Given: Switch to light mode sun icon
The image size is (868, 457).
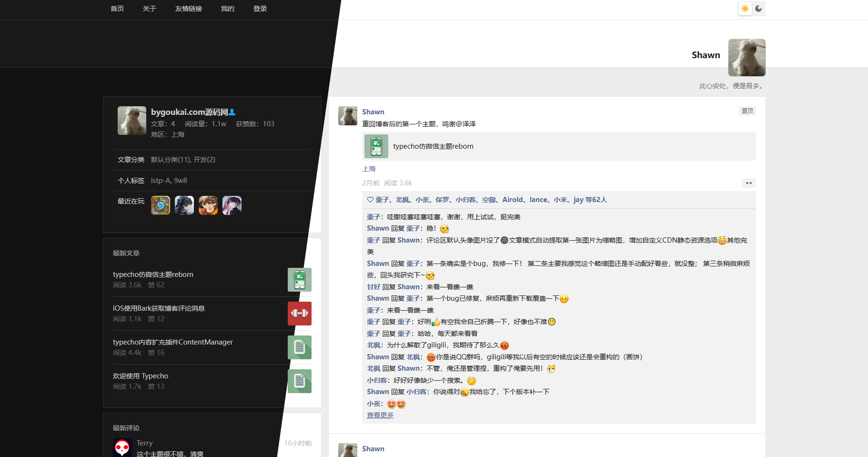Looking at the screenshot, I should [745, 9].
